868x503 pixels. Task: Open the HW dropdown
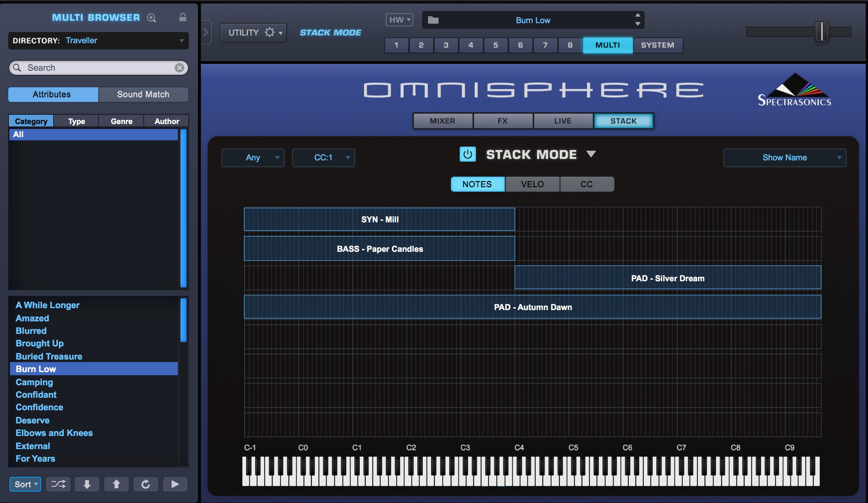(x=399, y=20)
